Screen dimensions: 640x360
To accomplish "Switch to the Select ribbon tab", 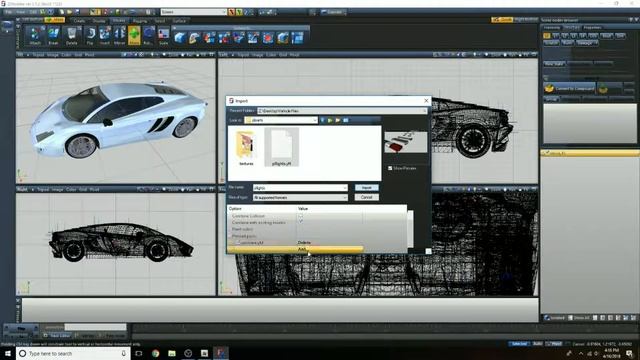I will click(160, 20).
